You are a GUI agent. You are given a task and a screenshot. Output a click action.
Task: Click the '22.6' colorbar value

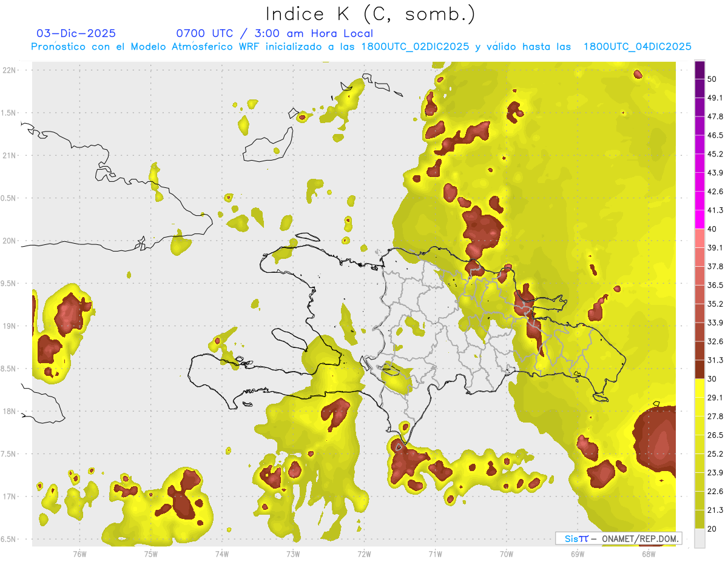click(x=716, y=491)
